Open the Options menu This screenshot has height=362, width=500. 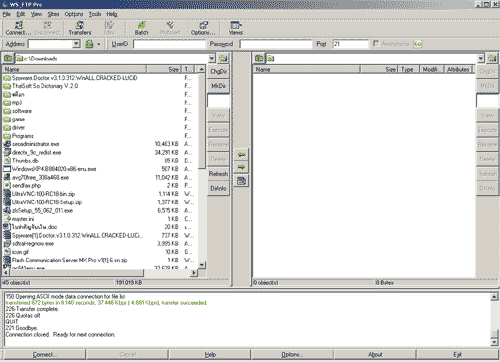coord(74,14)
